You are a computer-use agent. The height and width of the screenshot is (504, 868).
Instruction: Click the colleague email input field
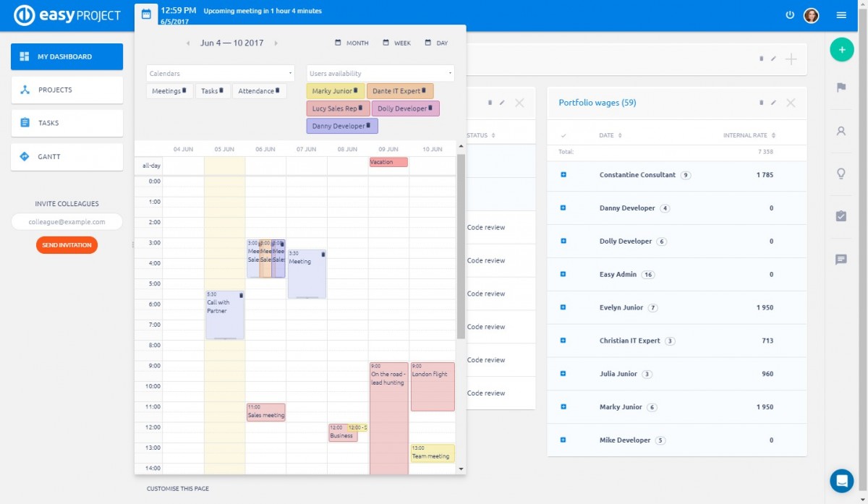(67, 222)
